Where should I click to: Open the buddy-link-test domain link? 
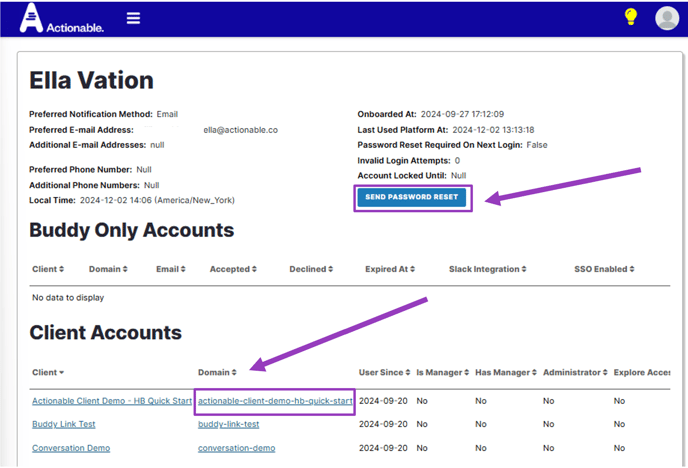click(x=229, y=424)
